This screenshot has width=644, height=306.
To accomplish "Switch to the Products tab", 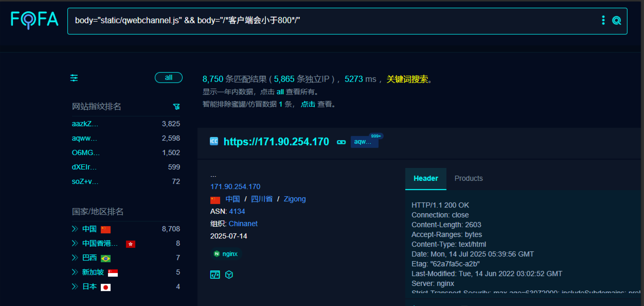I will coord(469,179).
